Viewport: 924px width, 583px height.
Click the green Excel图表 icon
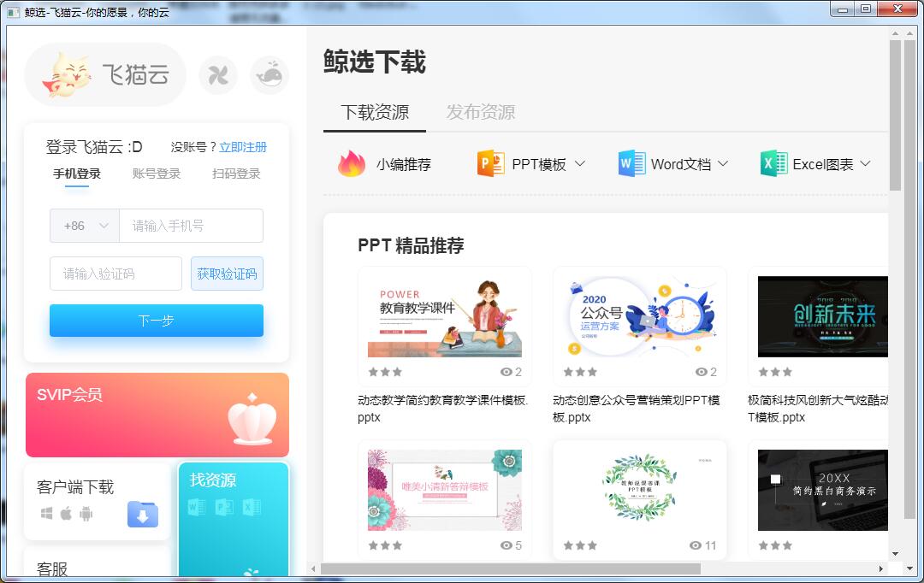(x=773, y=164)
